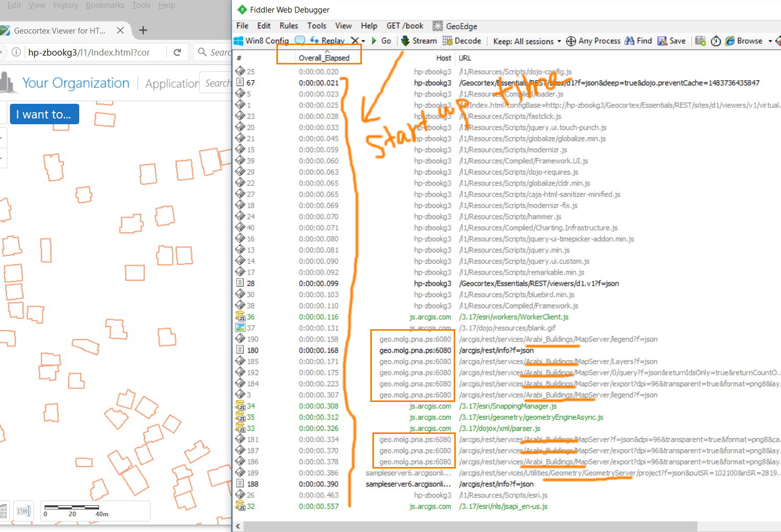781x532 pixels.
Task: Click GET /book menu item
Action: point(405,26)
